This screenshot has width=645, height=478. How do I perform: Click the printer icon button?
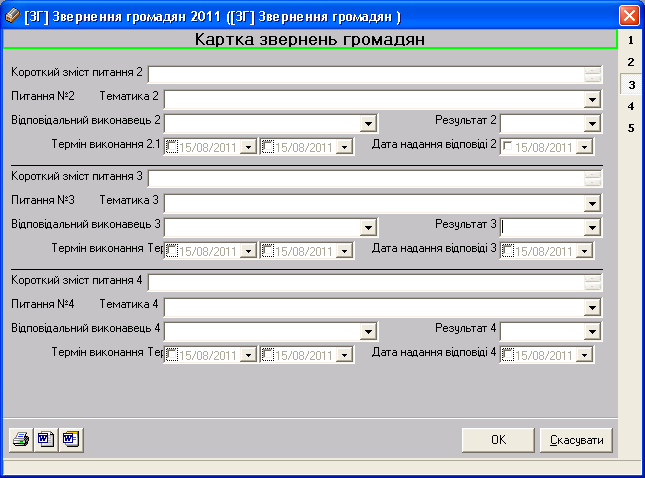click(21, 440)
